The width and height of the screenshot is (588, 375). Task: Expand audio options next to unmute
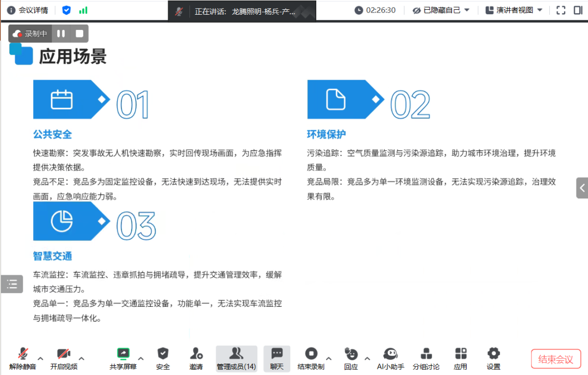(x=40, y=359)
